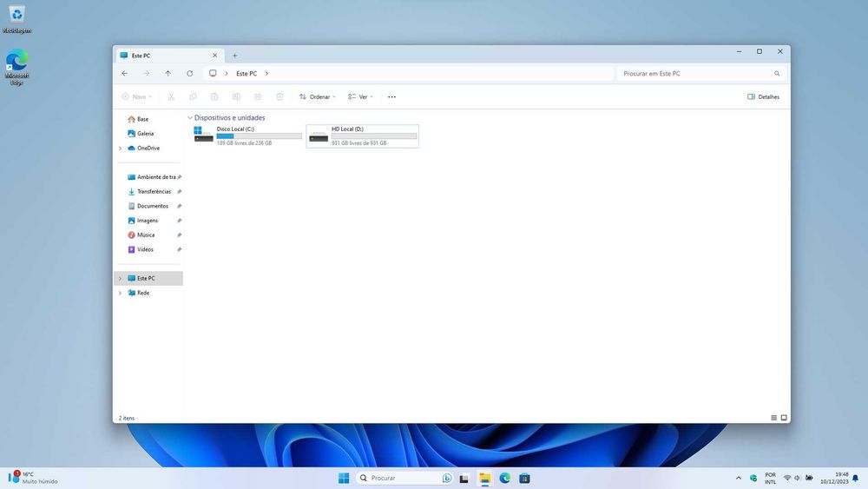Toggle the Detalhes pane
868x489 pixels.
763,96
